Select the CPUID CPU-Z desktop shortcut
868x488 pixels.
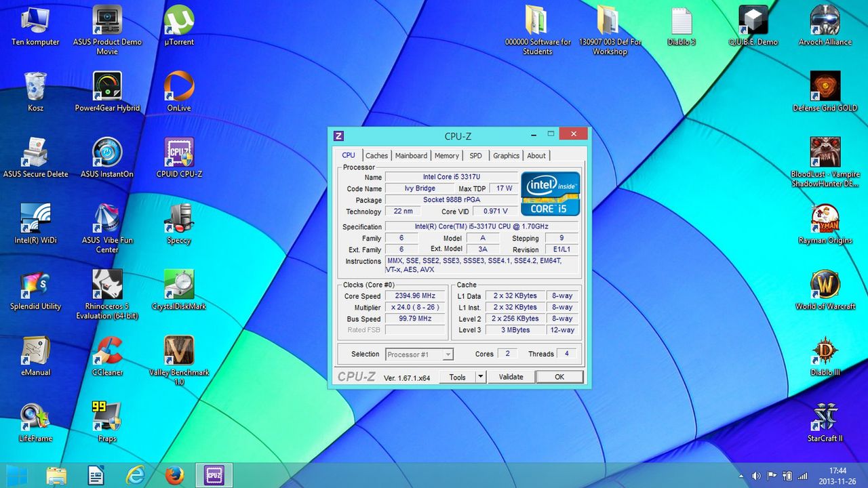tap(179, 157)
